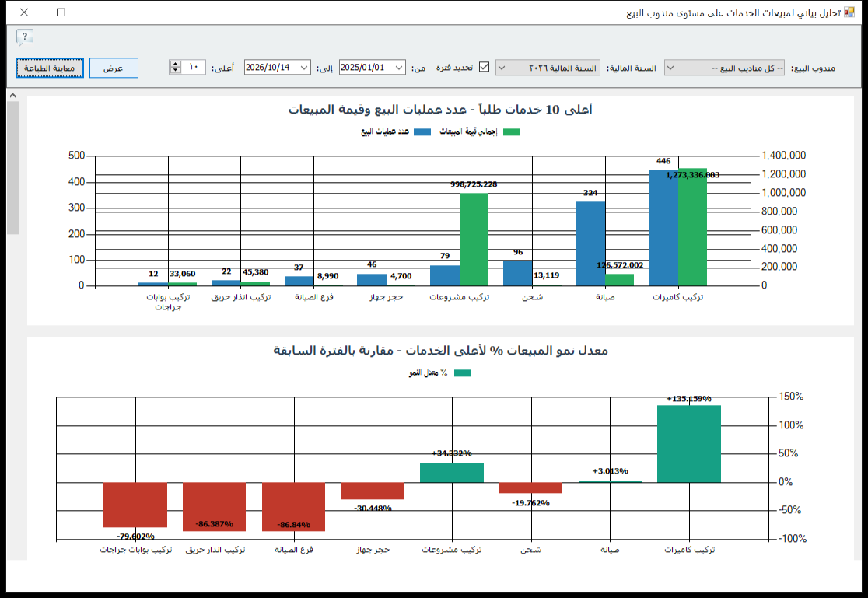Click the red growth bar labeled -86.84%

[293, 507]
